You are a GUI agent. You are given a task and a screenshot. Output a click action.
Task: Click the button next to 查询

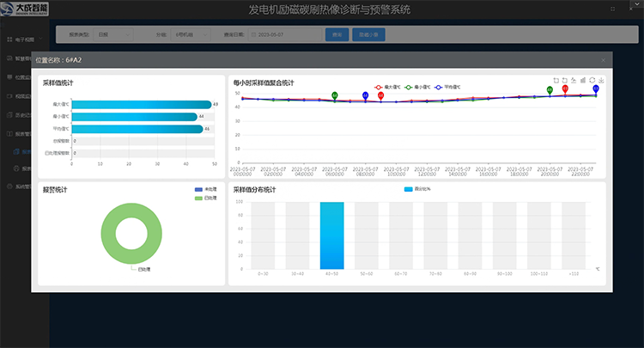[x=370, y=34]
